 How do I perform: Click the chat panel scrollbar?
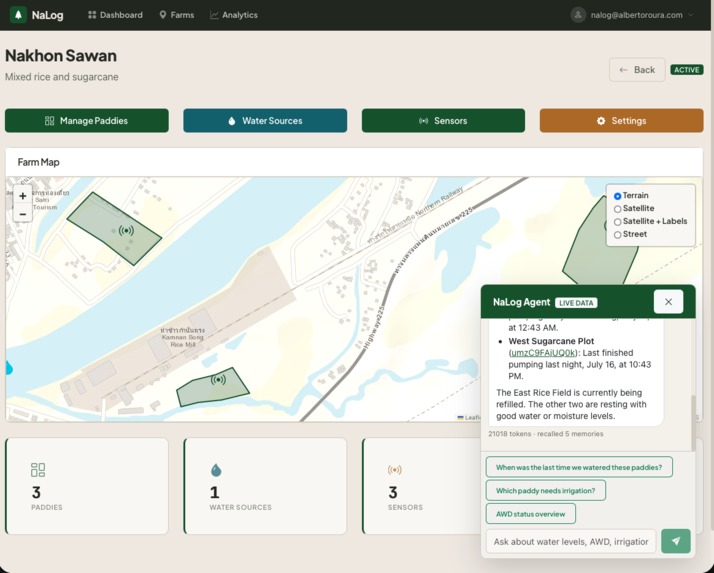click(x=693, y=423)
